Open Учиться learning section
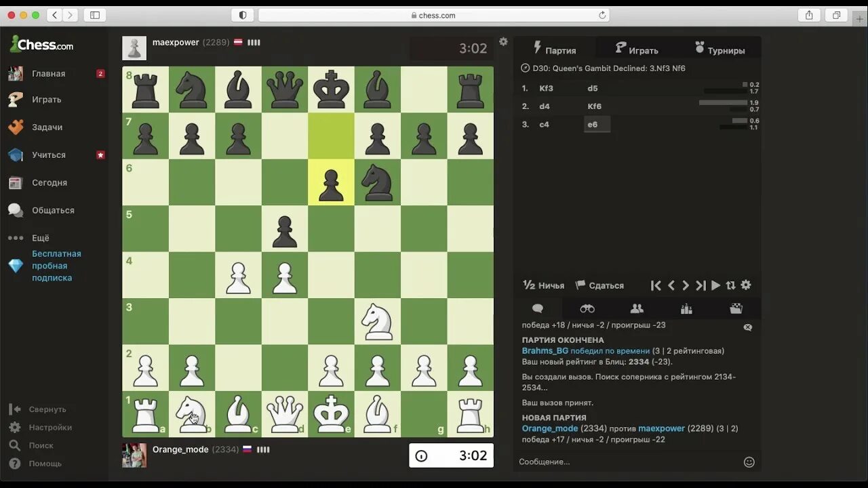 pyautogui.click(x=49, y=155)
